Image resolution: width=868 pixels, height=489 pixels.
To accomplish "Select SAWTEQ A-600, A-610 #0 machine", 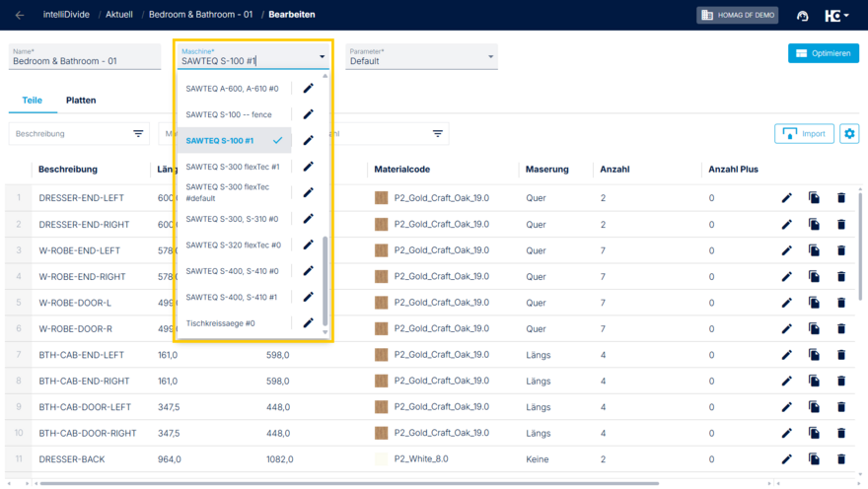I will tap(232, 89).
